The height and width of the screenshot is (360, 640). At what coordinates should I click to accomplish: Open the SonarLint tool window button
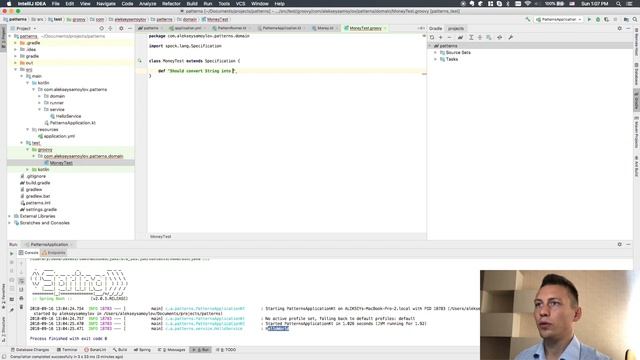tap(95, 350)
